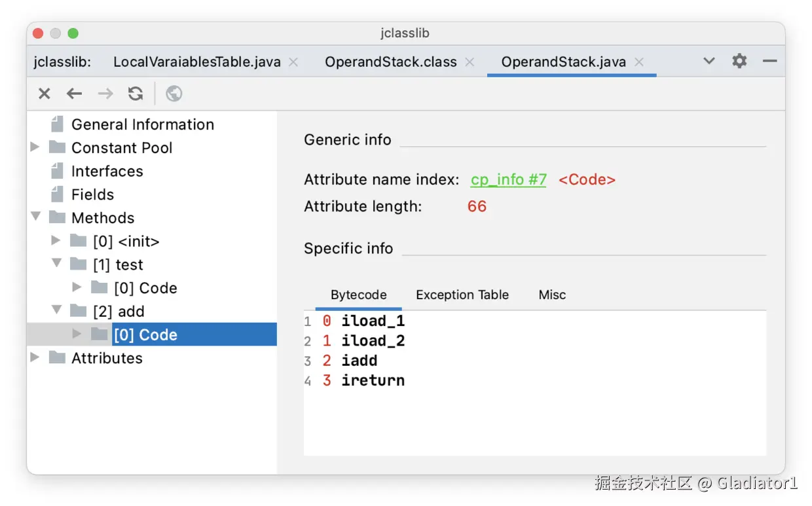Viewport: 812px width, 506px height.
Task: Expand the Attributes tree node
Action: [x=35, y=357]
